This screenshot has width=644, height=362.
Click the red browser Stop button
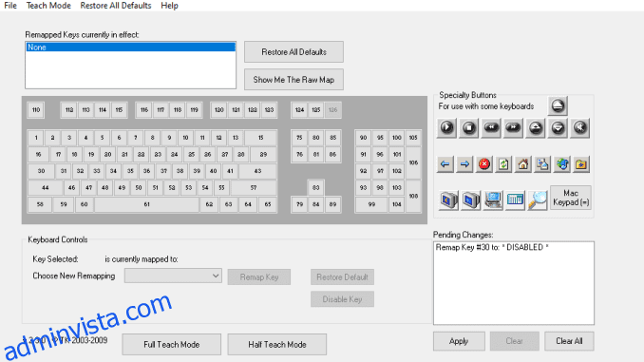click(x=484, y=164)
